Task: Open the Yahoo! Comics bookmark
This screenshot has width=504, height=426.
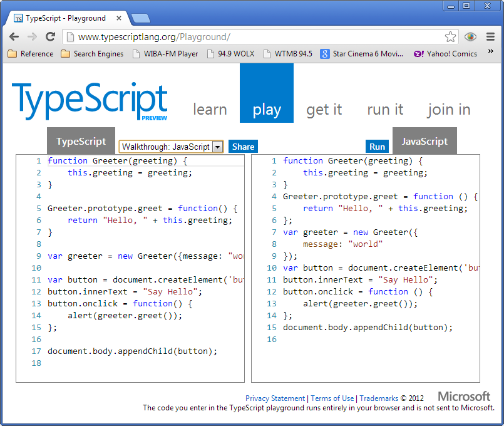Action: coord(445,54)
